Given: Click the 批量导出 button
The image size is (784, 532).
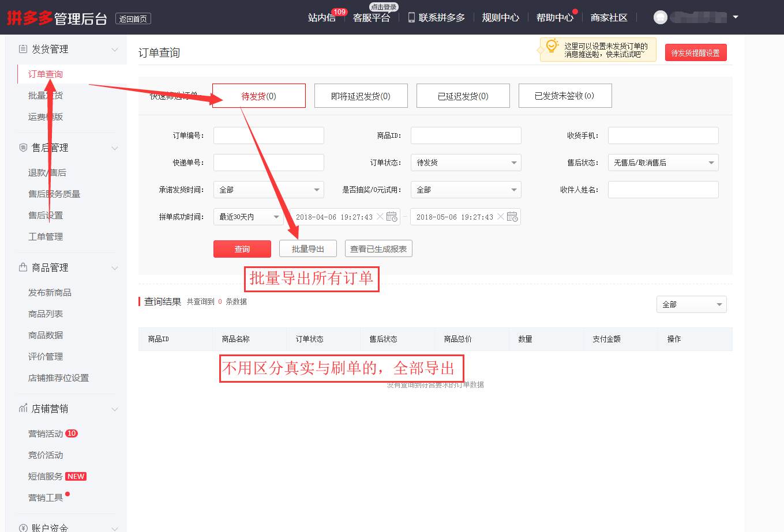Looking at the screenshot, I should tap(308, 249).
